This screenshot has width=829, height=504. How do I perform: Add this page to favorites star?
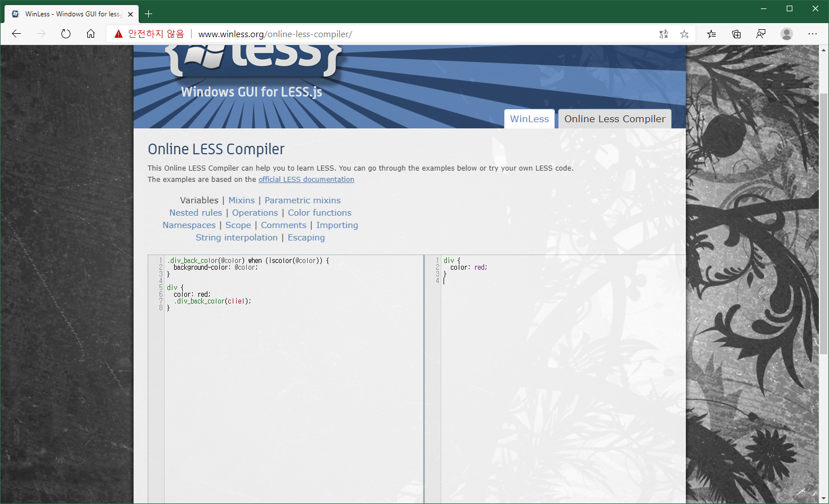684,34
